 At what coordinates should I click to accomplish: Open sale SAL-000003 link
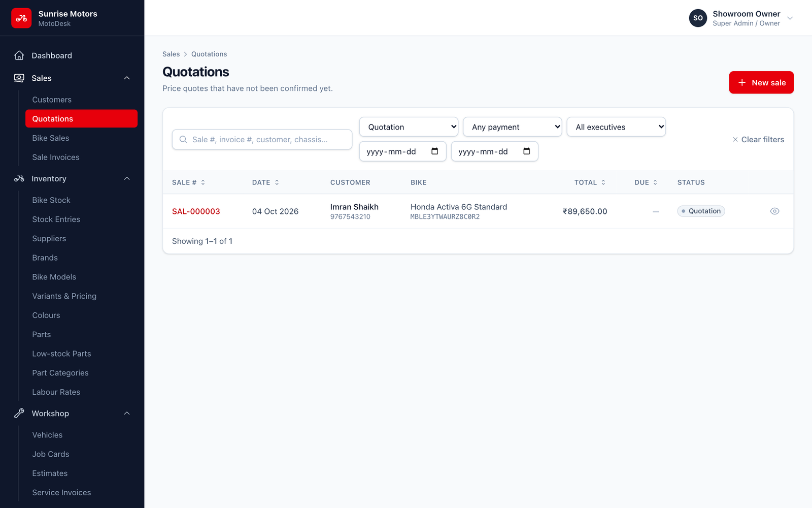pyautogui.click(x=196, y=211)
